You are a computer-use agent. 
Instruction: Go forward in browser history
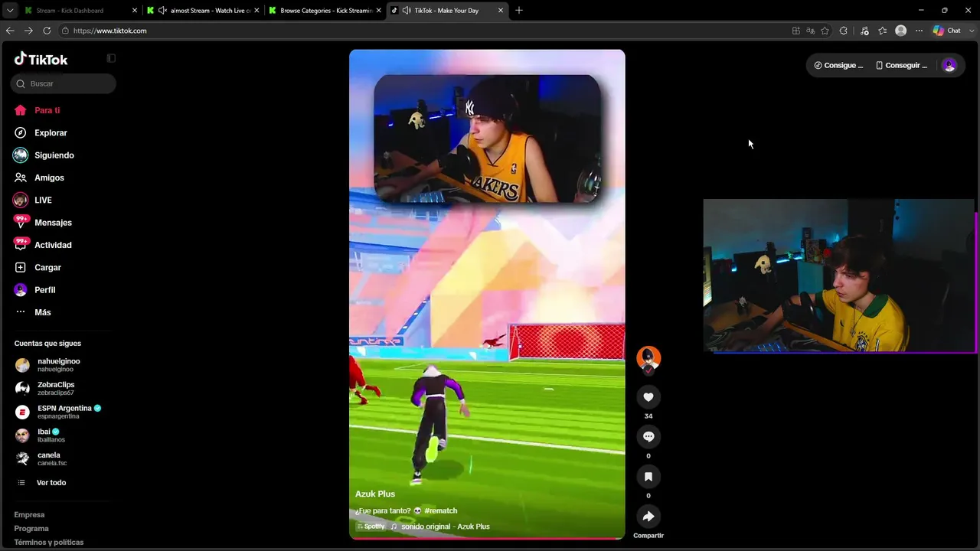pyautogui.click(x=28, y=31)
